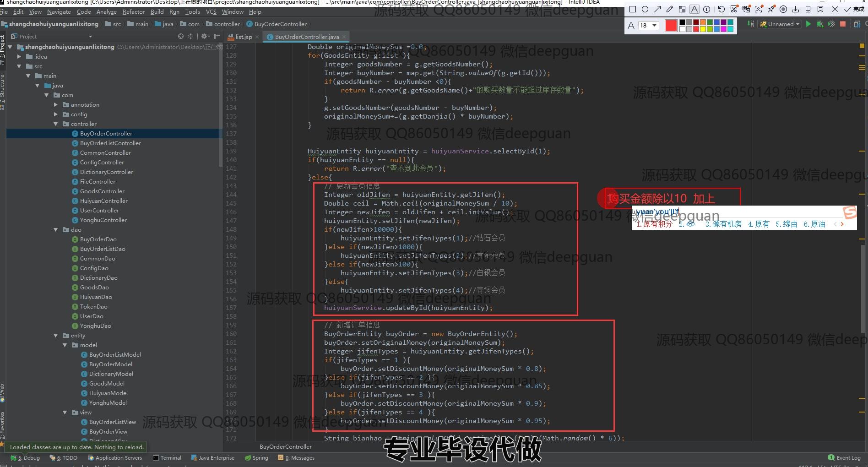Collapse the dao folder in tree
Viewport: 868px width, 467px height.
[56, 230]
